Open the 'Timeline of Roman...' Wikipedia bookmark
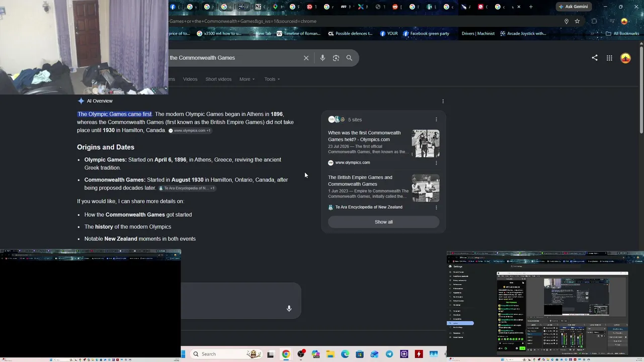Viewport: 644px width, 362px height. (298, 34)
